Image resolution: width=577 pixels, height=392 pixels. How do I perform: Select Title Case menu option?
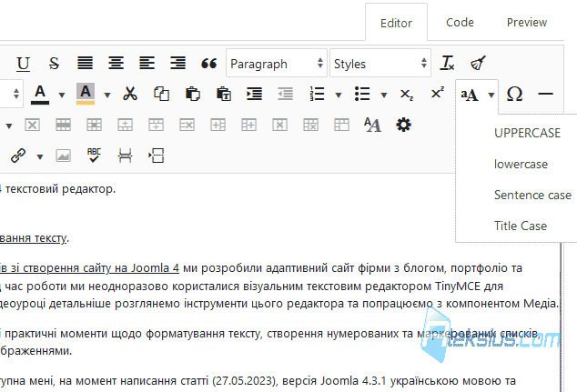point(521,226)
